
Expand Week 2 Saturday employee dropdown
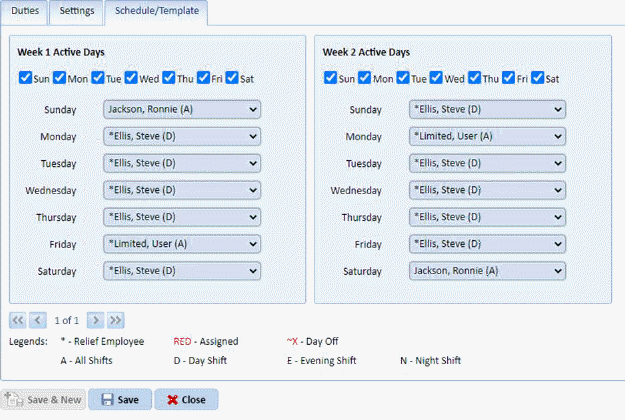pos(488,270)
